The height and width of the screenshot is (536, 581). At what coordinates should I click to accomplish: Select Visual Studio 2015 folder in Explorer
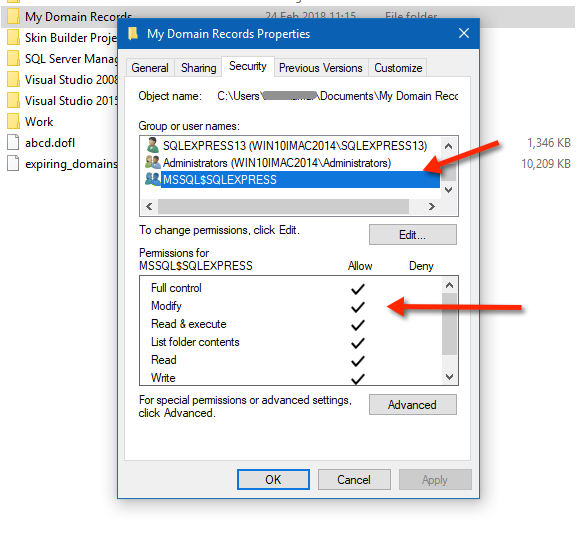pyautogui.click(x=70, y=101)
